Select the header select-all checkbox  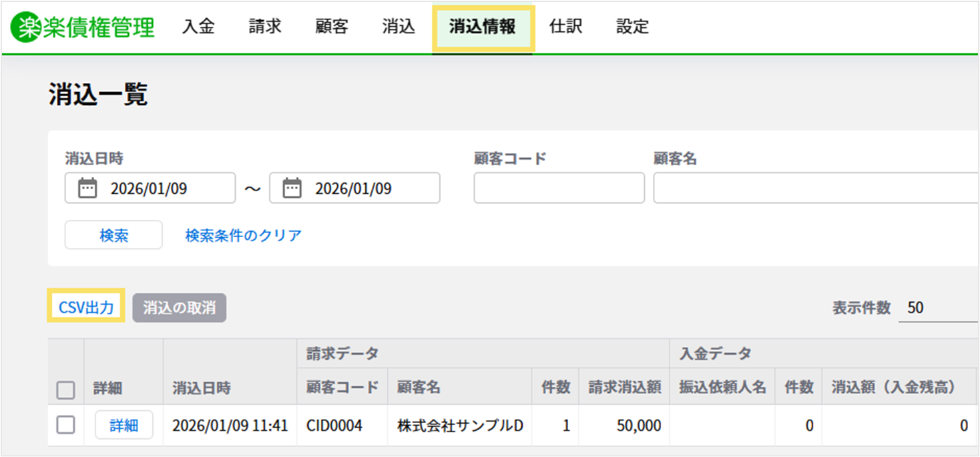click(x=65, y=390)
